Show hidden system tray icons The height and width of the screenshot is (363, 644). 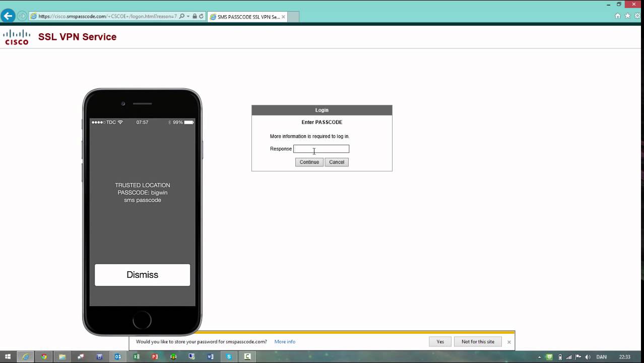pos(540,357)
